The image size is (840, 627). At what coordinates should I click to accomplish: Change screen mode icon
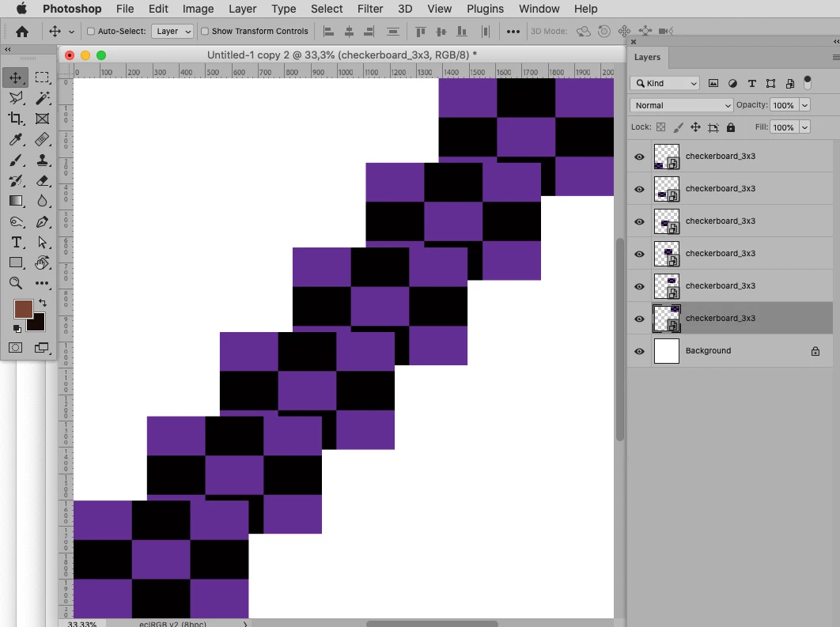pos(41,348)
